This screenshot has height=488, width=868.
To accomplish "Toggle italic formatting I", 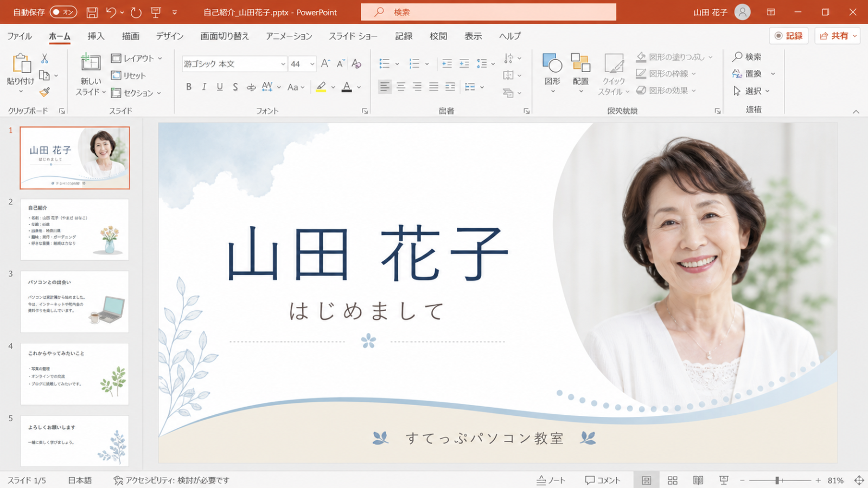I will point(204,87).
